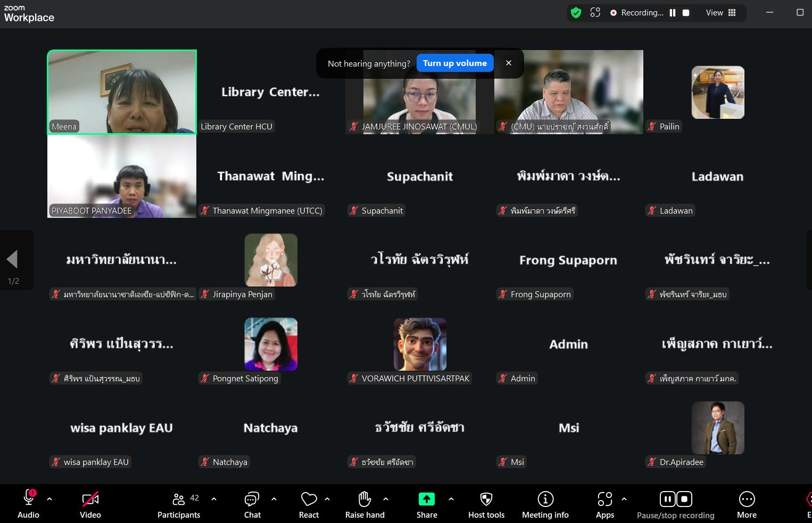812x523 pixels.
Task: Expand the Share options chevron
Action: (x=451, y=499)
